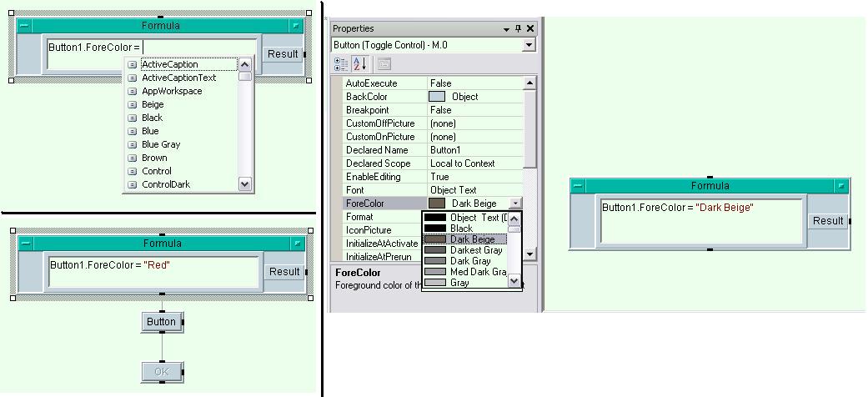Select Blue Gray from the autocomplete list
The image size is (868, 397).
(x=161, y=144)
